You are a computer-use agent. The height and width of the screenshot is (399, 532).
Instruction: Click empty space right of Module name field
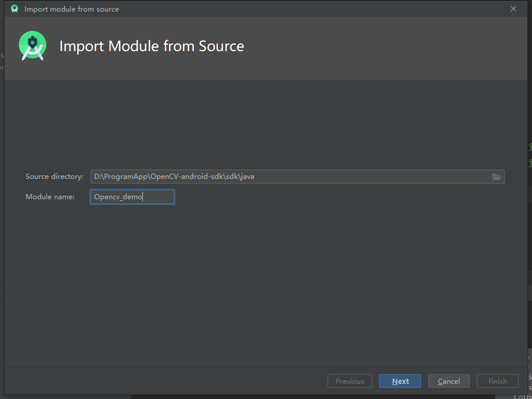(x=337, y=197)
